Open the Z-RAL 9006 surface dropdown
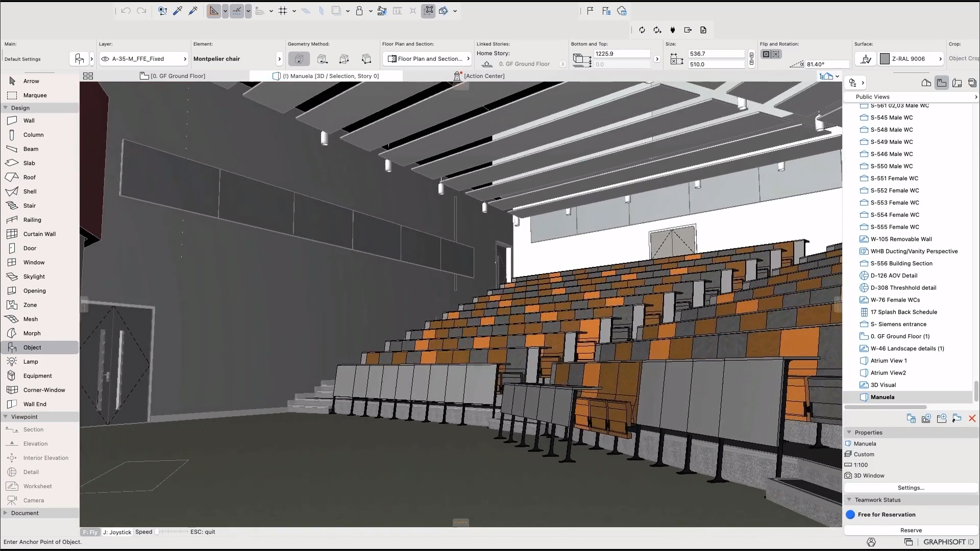980x551 pixels. tap(911, 59)
